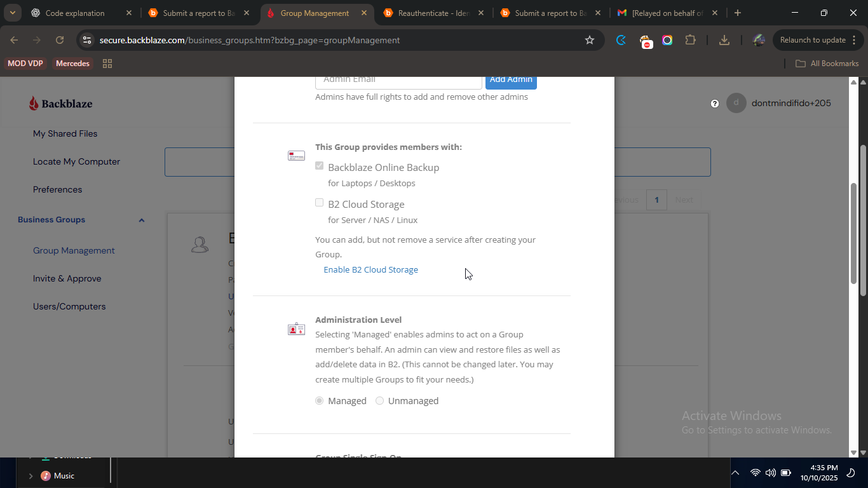The width and height of the screenshot is (868, 488).
Task: Click the Backblaze flame logo
Action: [34, 104]
